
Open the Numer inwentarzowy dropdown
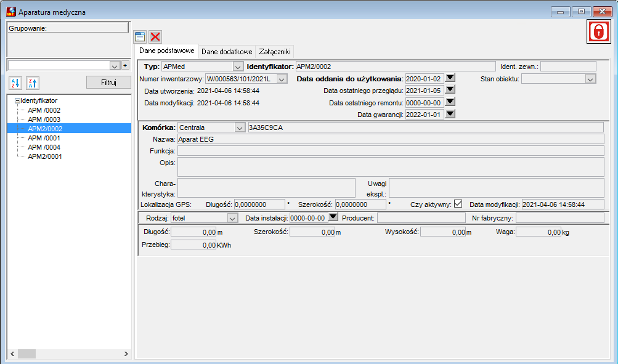coord(282,79)
